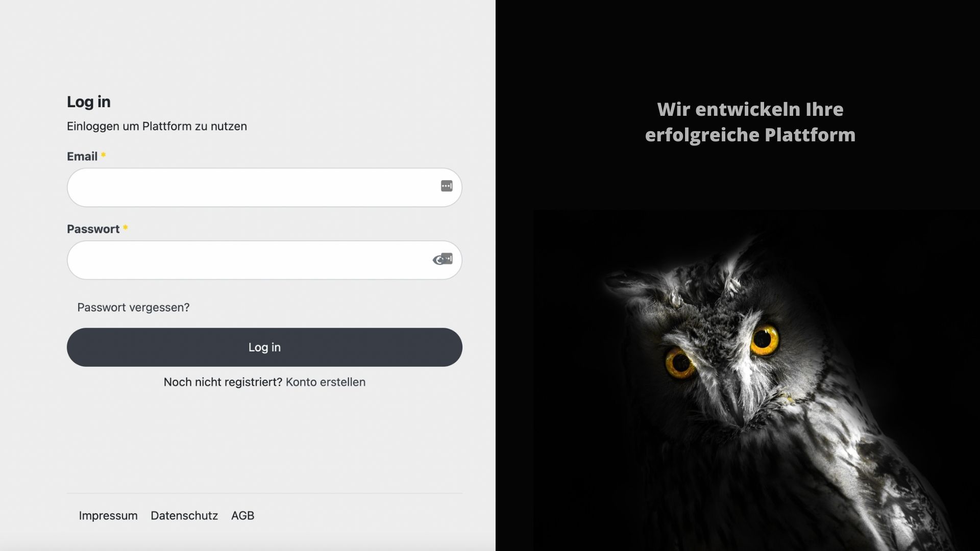Open the AGB footer link

(x=242, y=516)
